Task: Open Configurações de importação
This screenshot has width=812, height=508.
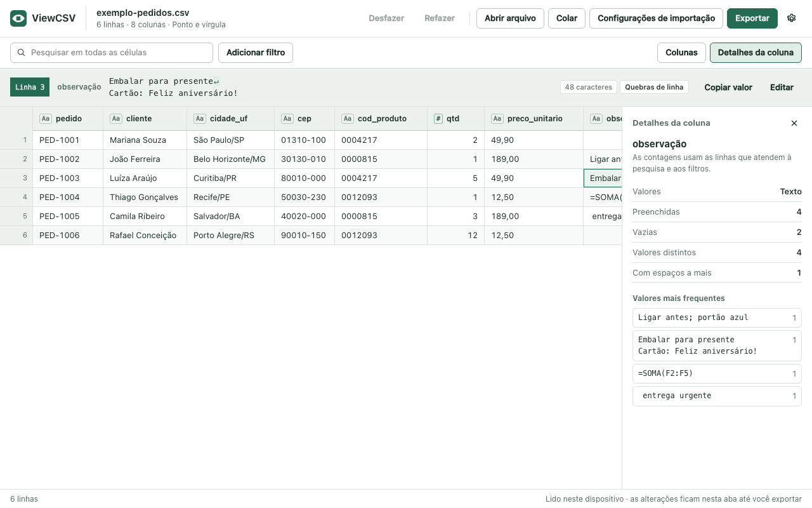Action: 656,18
